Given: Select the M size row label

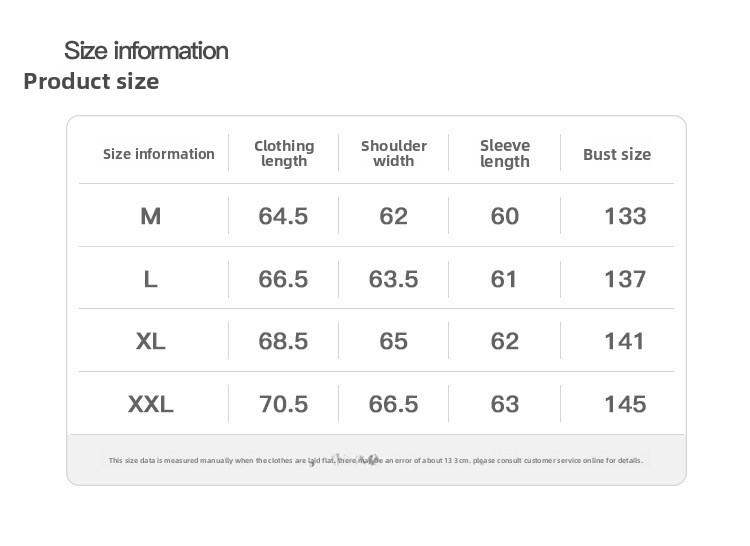Looking at the screenshot, I should pyautogui.click(x=151, y=216).
